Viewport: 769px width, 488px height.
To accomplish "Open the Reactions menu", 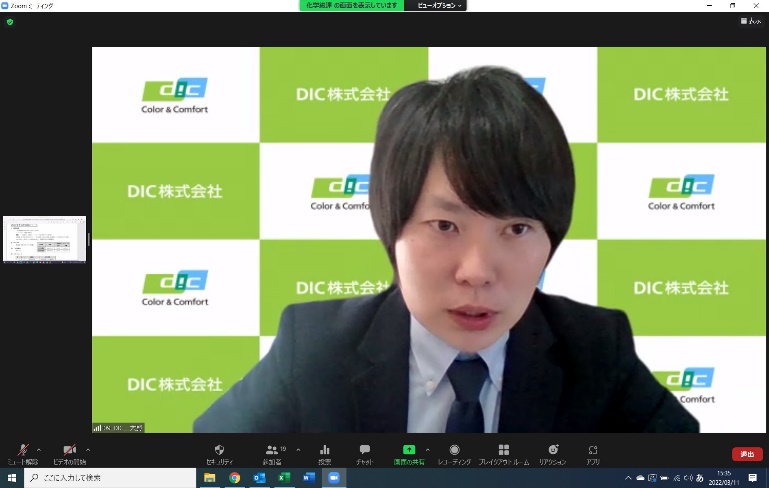I will [553, 454].
